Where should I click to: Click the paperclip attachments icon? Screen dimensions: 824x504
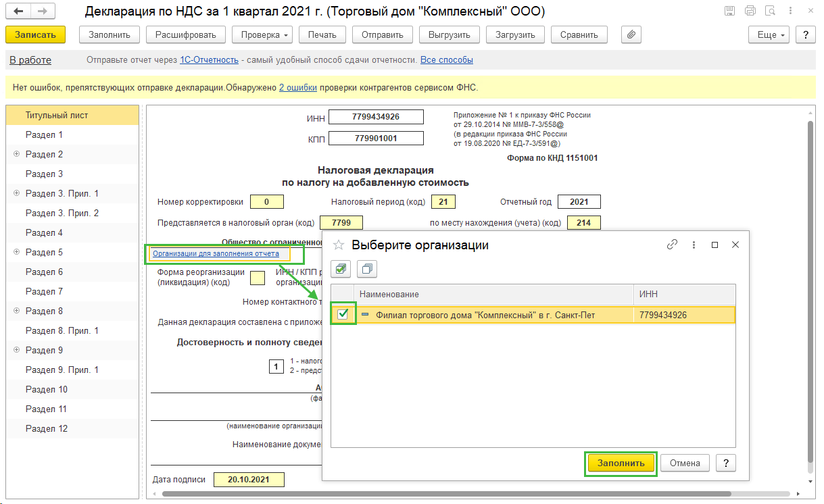631,34
